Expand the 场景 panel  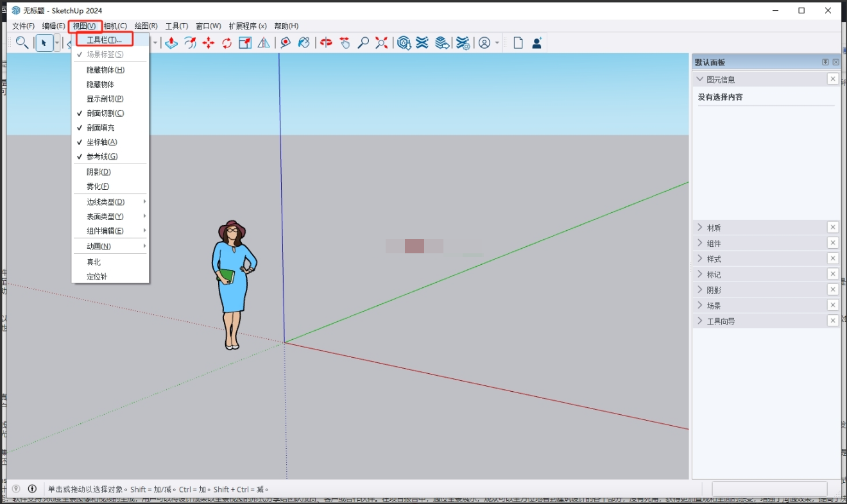coord(700,305)
